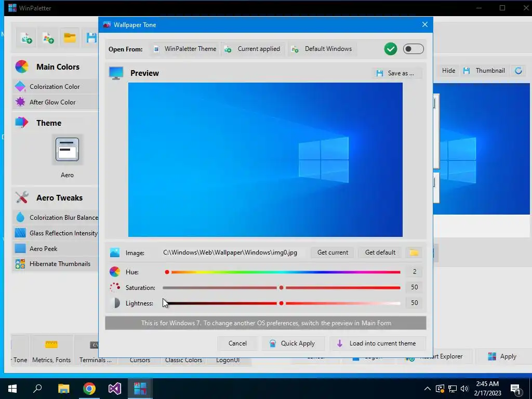This screenshot has width=532, height=399.
Task: Click the Saturation slider handle
Action: (281, 287)
